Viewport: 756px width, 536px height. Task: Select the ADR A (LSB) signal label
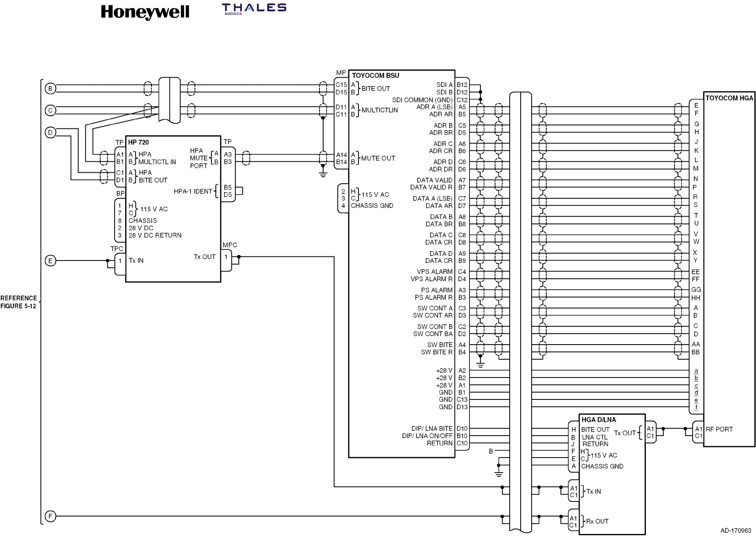434,107
